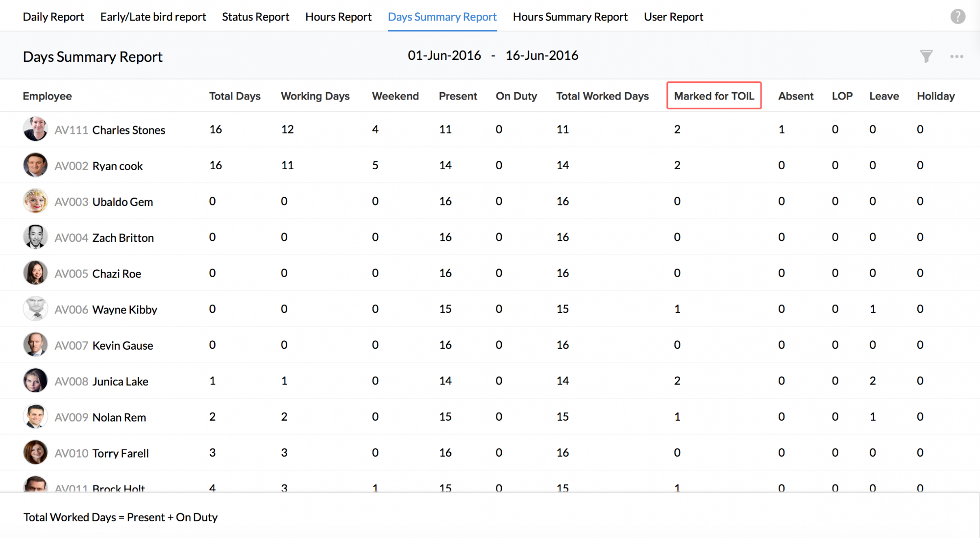Image resolution: width=980 pixels, height=538 pixels.
Task: Click Zach Britton's profile avatar
Action: pyautogui.click(x=35, y=237)
